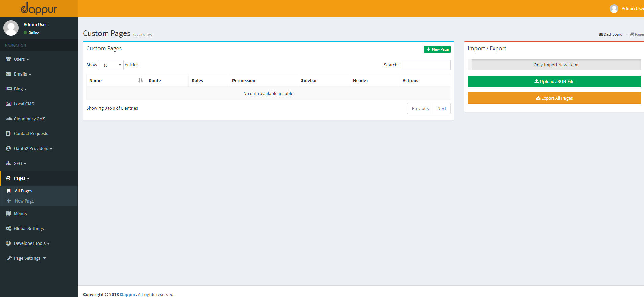This screenshot has width=644, height=297.
Task: Click into the Search field
Action: [x=425, y=65]
